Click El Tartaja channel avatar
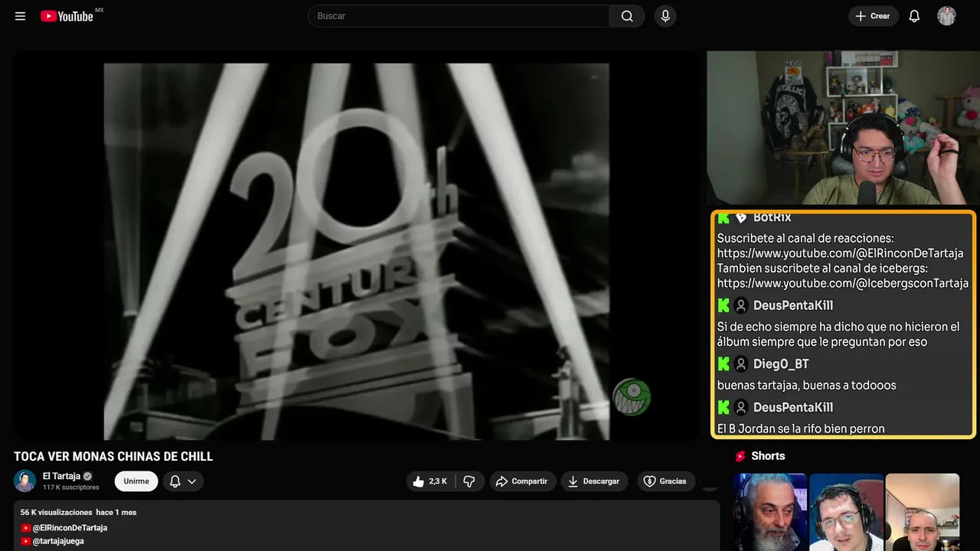Screen dimensions: 980x551 (25, 481)
